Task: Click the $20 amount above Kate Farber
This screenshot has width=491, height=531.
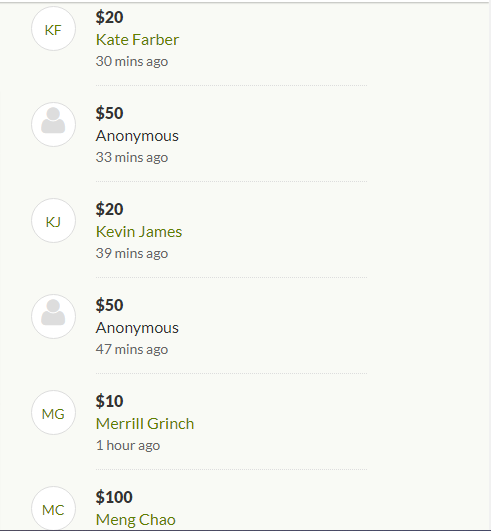Action: pyautogui.click(x=109, y=17)
